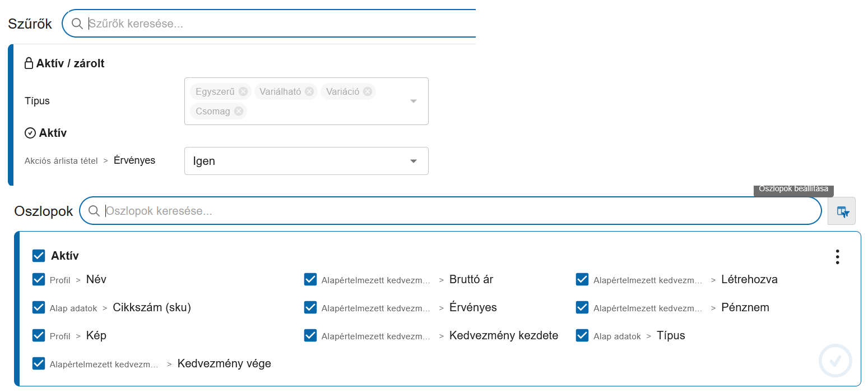
Task: Click the Aktív / zárolt filter heading
Action: (70, 63)
